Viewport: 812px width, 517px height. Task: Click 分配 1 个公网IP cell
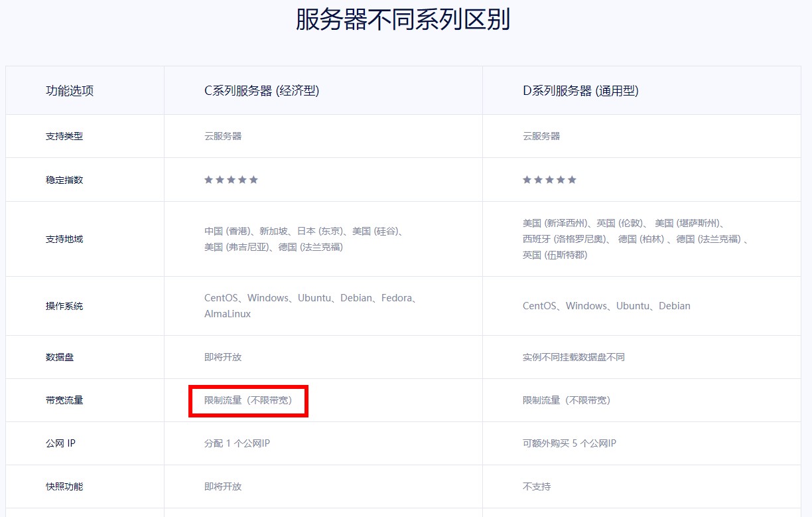[x=237, y=443]
